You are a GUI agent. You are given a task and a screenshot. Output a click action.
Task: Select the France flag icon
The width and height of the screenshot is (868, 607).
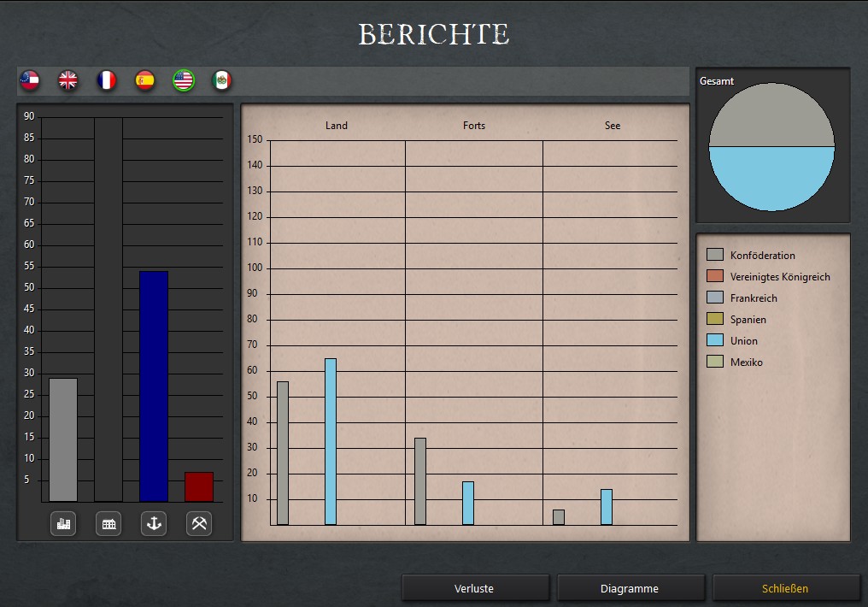click(x=106, y=81)
